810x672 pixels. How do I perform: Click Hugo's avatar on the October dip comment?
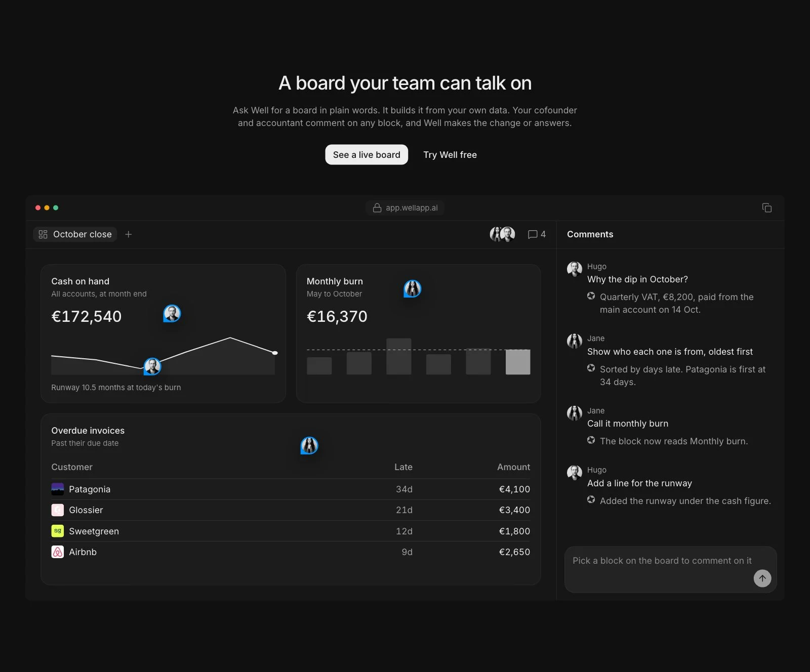click(x=575, y=269)
